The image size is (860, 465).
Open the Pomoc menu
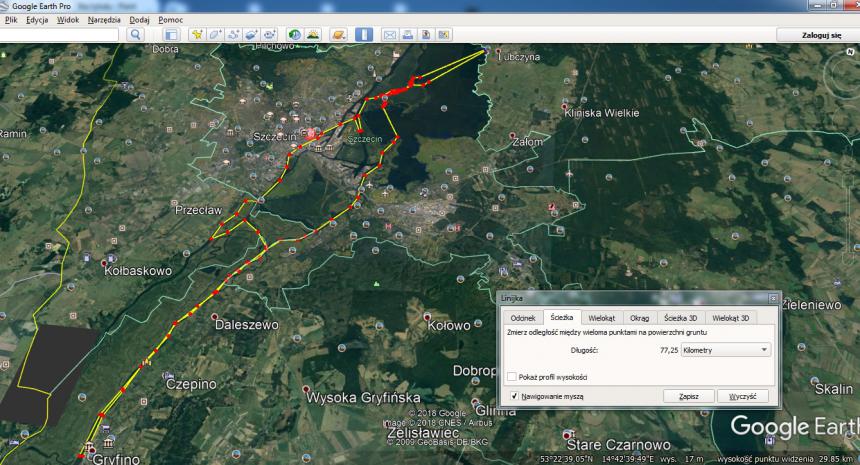171,20
